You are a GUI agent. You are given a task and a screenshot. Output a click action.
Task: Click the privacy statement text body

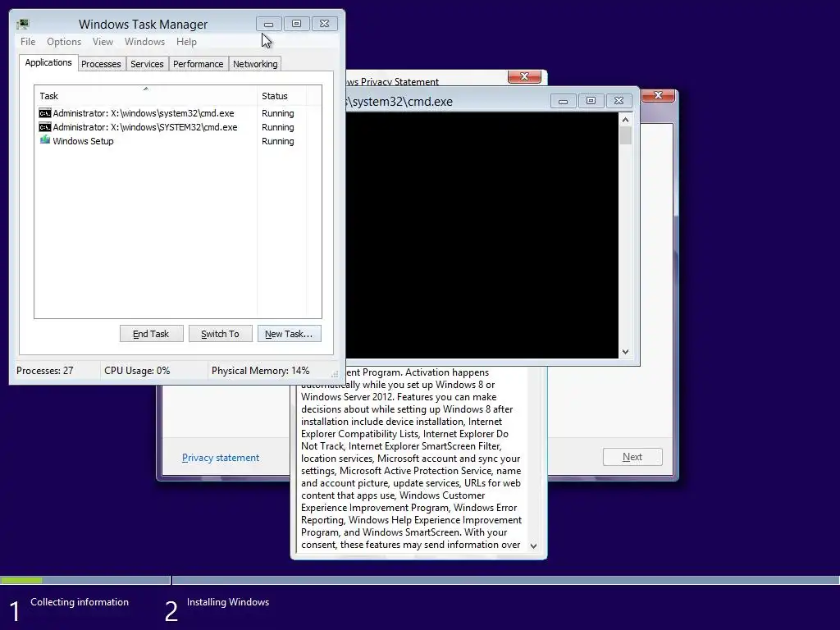pyautogui.click(x=412, y=459)
